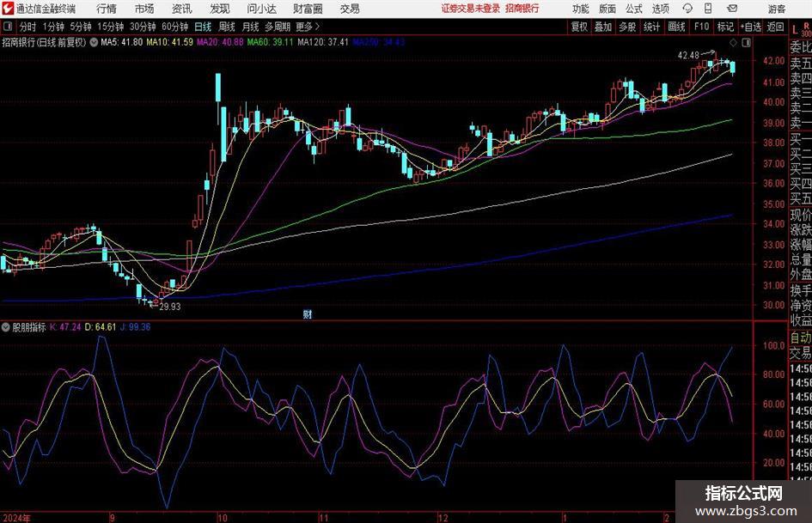This screenshot has width=812, height=523.
Task: Expand 股朋指标 indicator dropdown arrow
Action: click(6, 327)
